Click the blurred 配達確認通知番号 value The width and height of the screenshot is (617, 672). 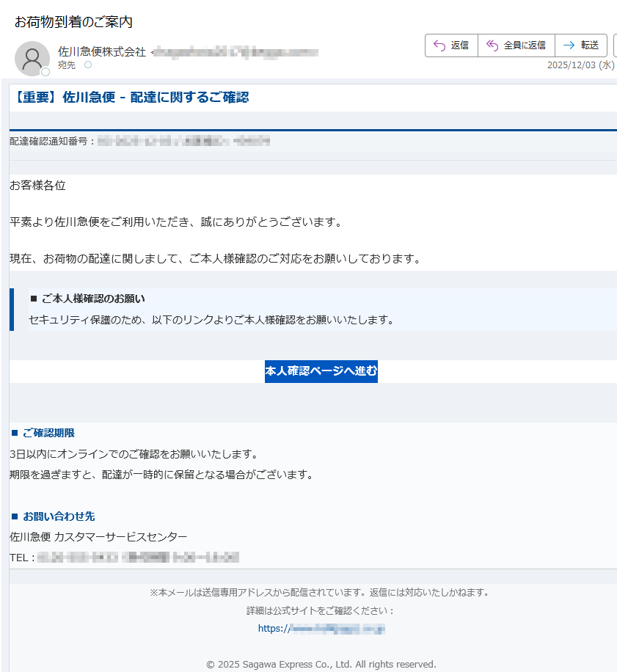pyautogui.click(x=183, y=141)
